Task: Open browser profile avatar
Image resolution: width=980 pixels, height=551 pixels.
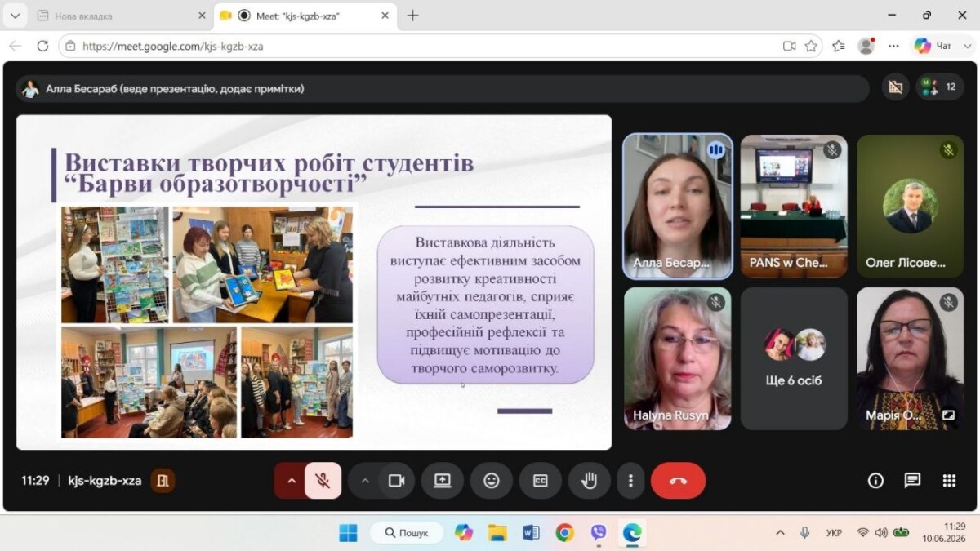Action: 866,46
